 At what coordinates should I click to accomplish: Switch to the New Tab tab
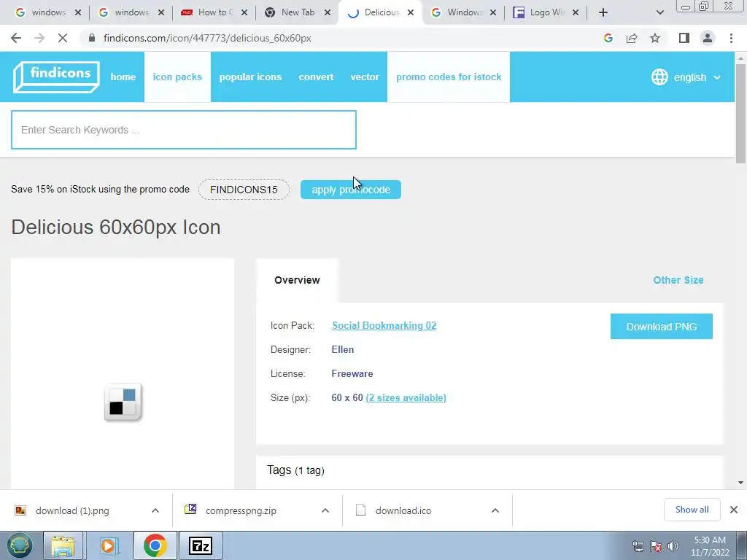(x=298, y=12)
